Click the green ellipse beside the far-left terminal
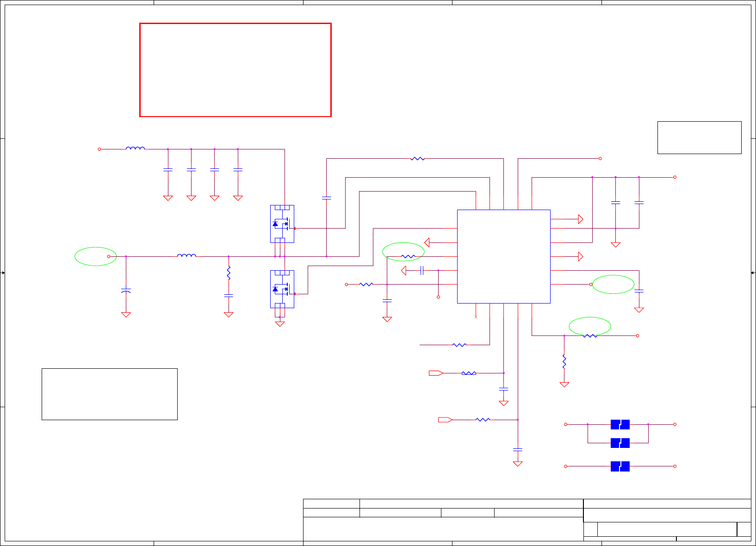This screenshot has width=756, height=546. click(96, 256)
